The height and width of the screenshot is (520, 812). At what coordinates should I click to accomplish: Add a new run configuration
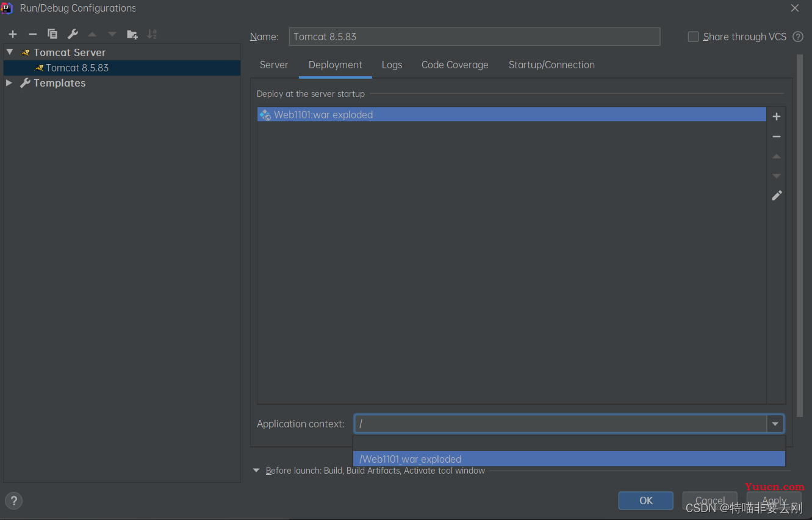click(13, 34)
